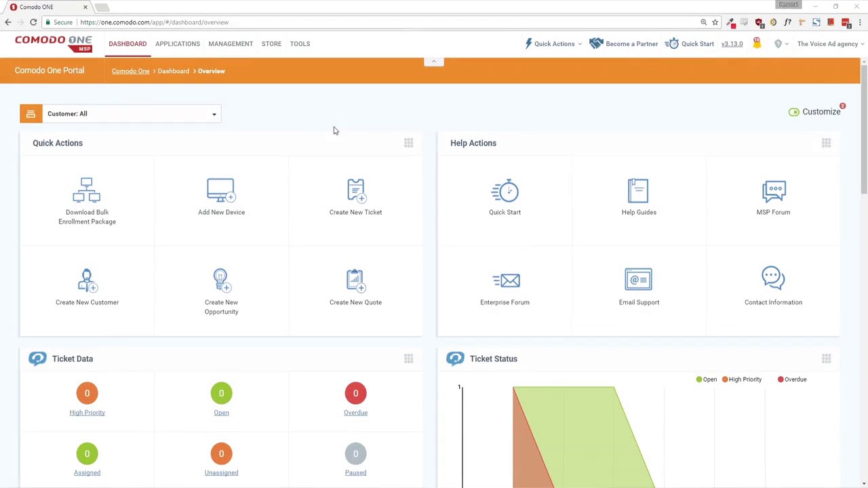Click the red Overdue legend swatch
The width and height of the screenshot is (868, 488).
pos(781,380)
